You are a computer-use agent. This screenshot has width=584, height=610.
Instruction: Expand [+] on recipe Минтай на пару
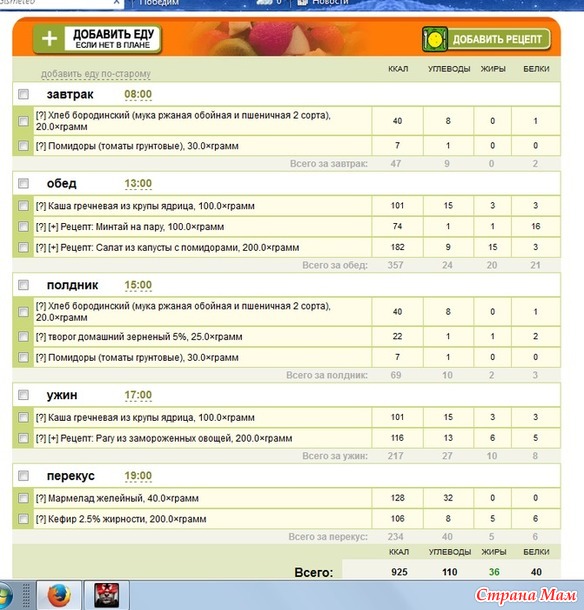coord(53,227)
